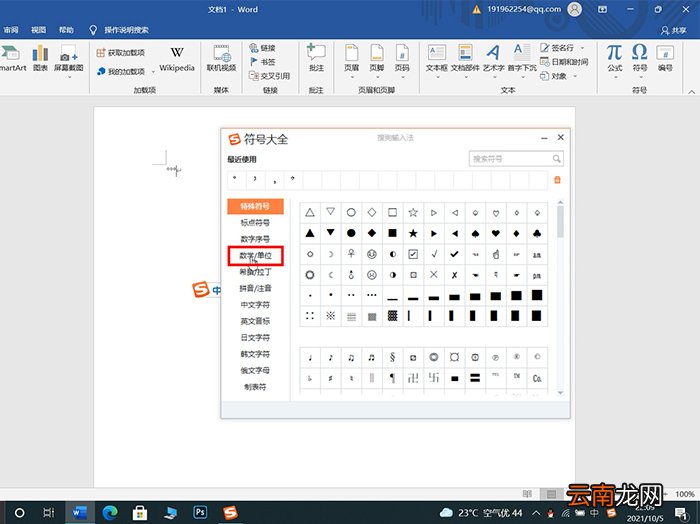
Task: Expand the 我的加载项 dropdown arrow
Action: 153,71
